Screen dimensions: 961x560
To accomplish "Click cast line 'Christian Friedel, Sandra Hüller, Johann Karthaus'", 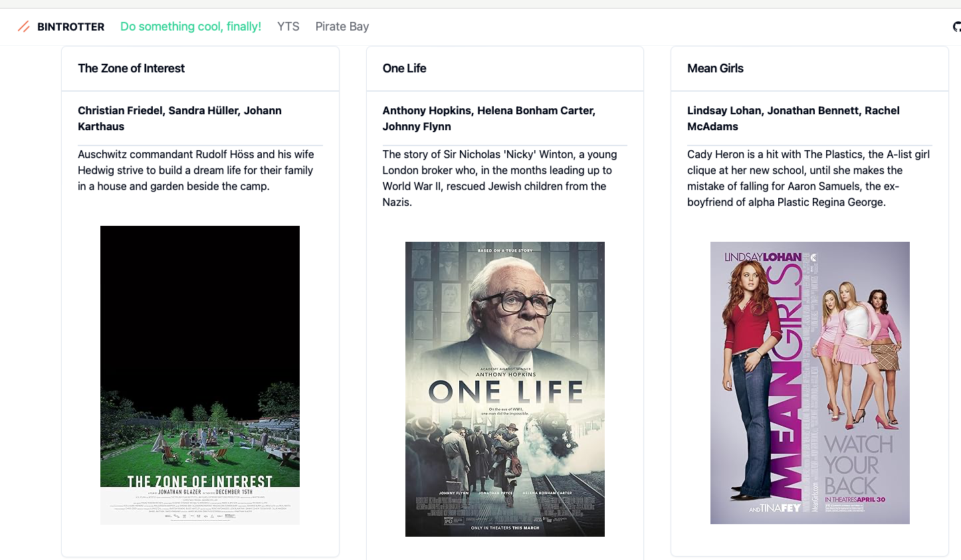I will 180,118.
